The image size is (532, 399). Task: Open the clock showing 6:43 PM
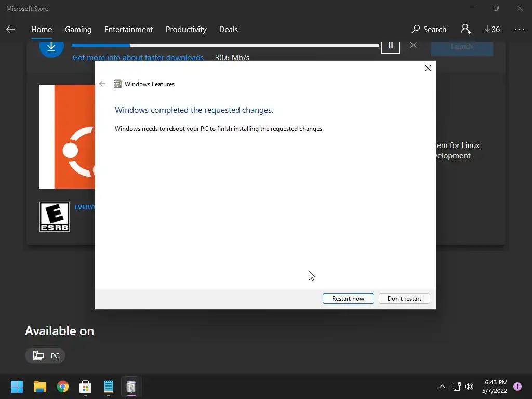coord(495,387)
